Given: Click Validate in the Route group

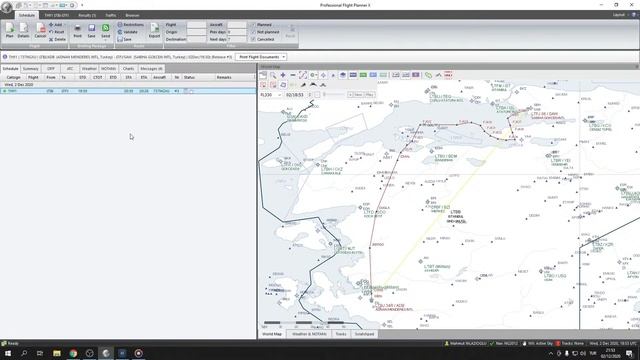Looking at the screenshot, I should tap(128, 32).
